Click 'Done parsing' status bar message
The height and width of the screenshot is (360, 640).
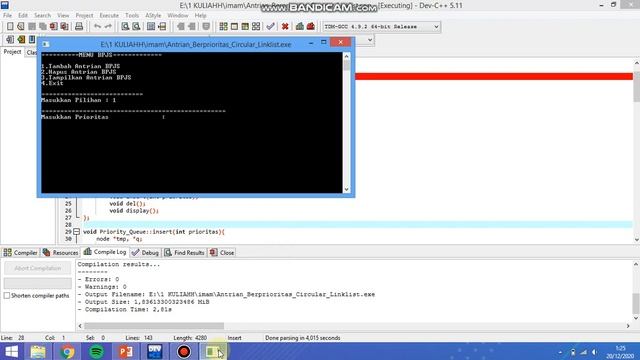[x=302, y=338]
